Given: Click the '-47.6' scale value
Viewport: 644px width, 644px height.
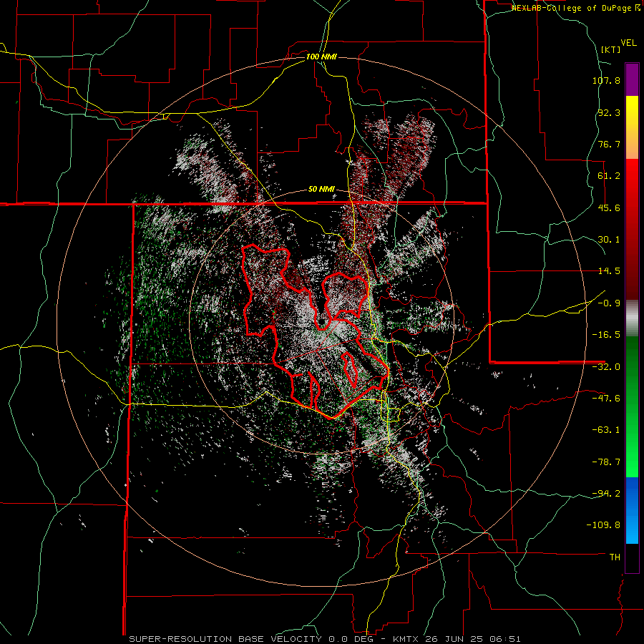Looking at the screenshot, I should (x=606, y=399).
